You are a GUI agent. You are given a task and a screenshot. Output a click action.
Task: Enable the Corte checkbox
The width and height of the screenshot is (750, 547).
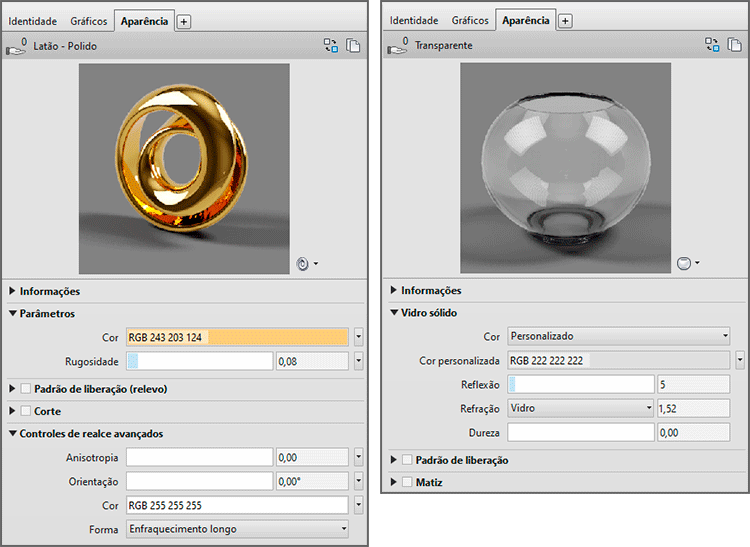coord(26,411)
